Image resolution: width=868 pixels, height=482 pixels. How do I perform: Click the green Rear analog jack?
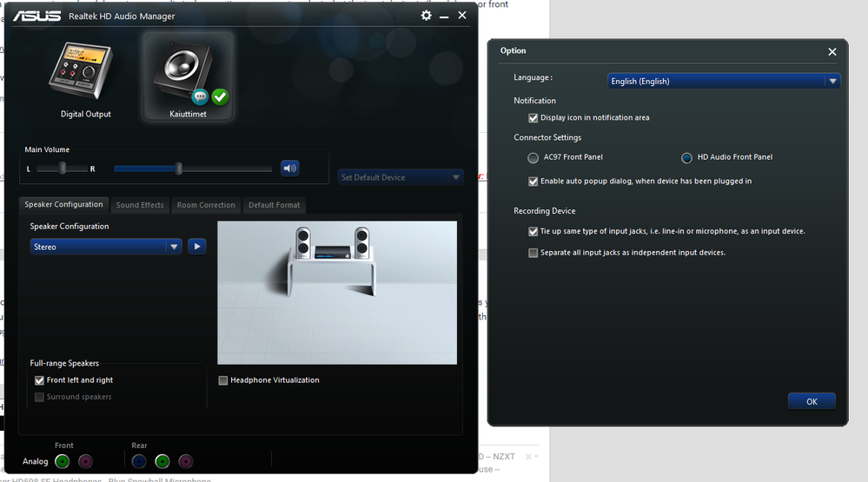162,461
